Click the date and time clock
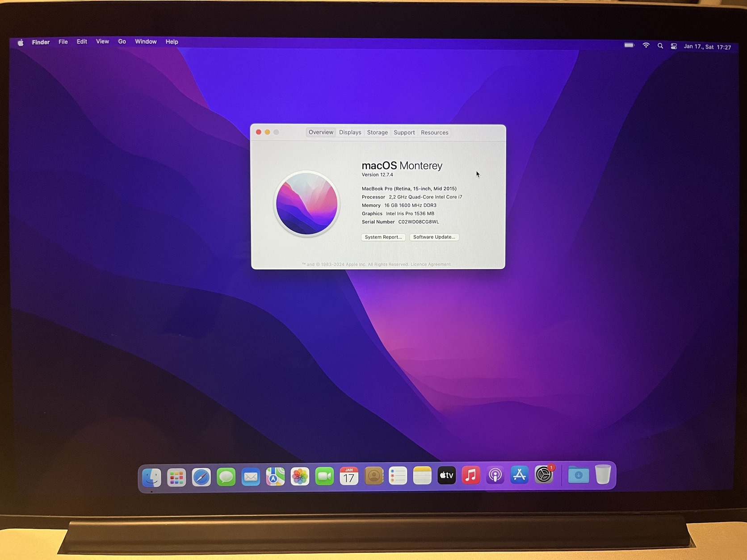Image resolution: width=747 pixels, height=560 pixels. [707, 47]
